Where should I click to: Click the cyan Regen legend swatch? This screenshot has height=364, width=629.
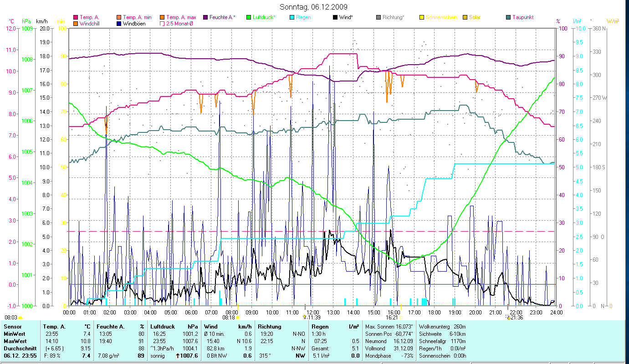(292, 17)
